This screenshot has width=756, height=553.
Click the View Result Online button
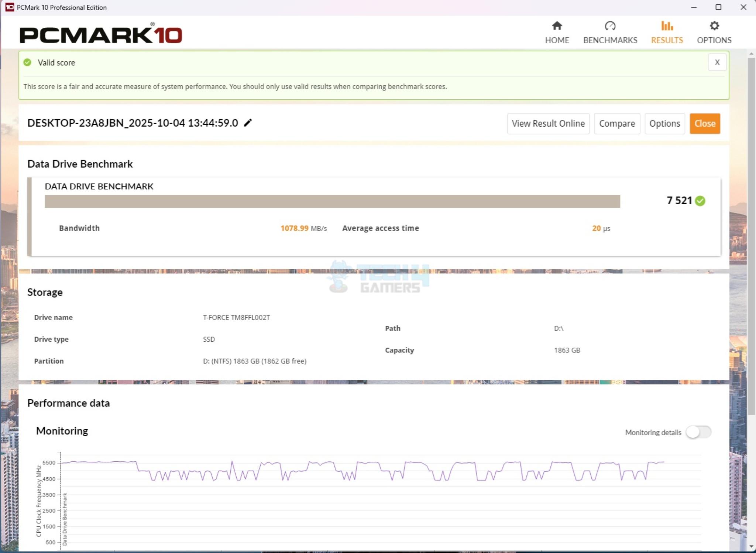(548, 123)
